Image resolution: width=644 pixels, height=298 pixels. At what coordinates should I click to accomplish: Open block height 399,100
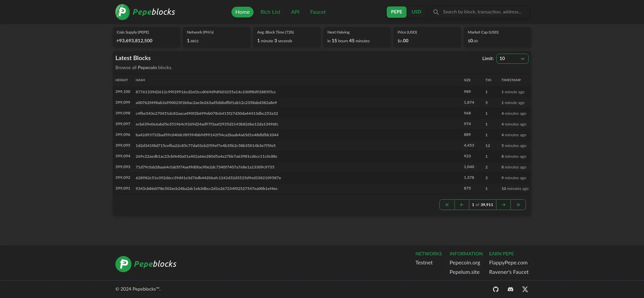tap(123, 92)
